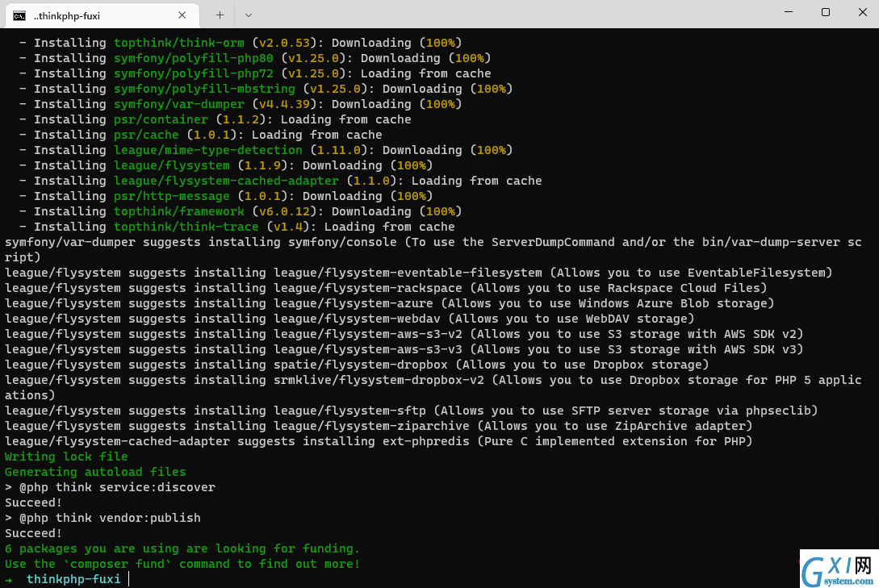
Task: Click the green package name 'symfony/var-dumper'
Action: point(179,103)
